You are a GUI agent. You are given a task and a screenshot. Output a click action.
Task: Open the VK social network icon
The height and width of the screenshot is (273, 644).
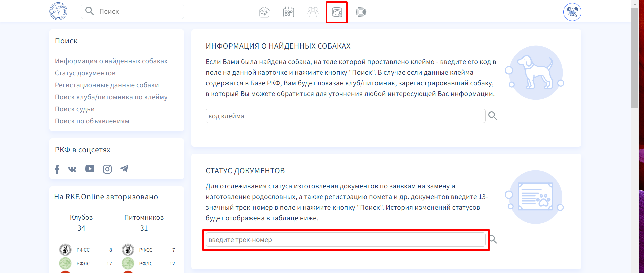[x=72, y=169]
